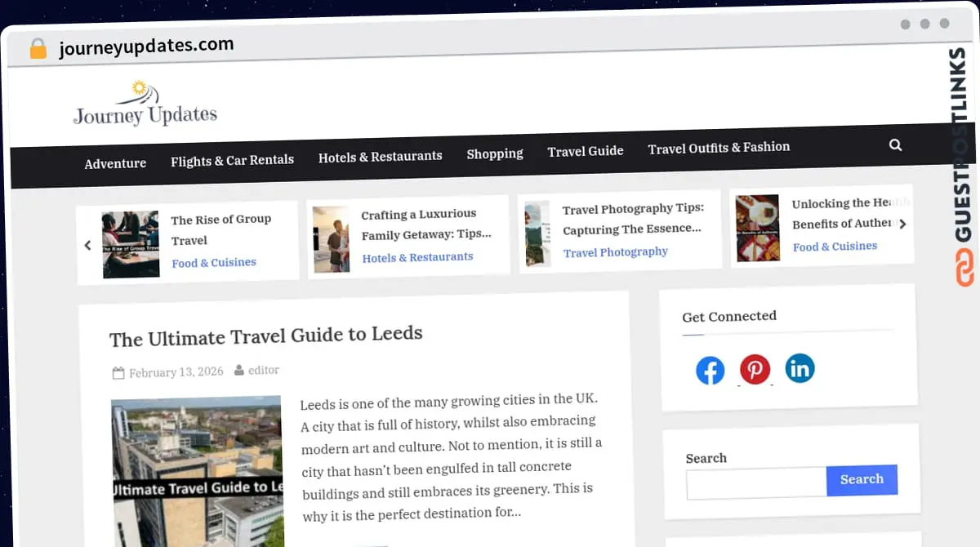Click the Leeds article excerpt text
The height and width of the screenshot is (547, 980).
pyautogui.click(x=452, y=457)
